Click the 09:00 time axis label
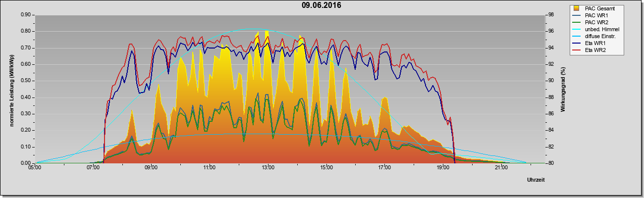 click(x=152, y=168)
